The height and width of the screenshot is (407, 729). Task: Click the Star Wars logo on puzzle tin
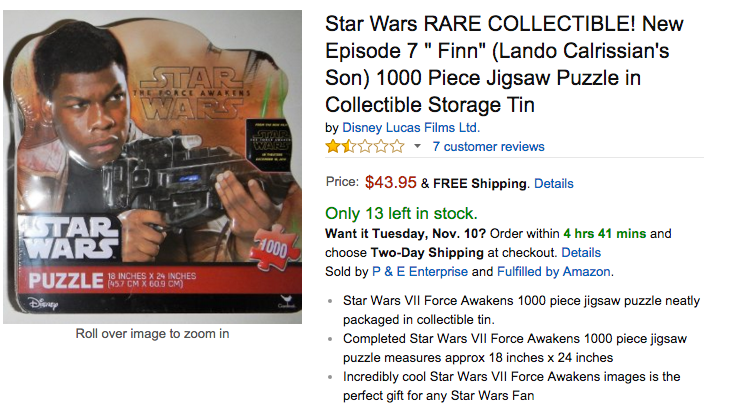pyautogui.click(x=71, y=237)
